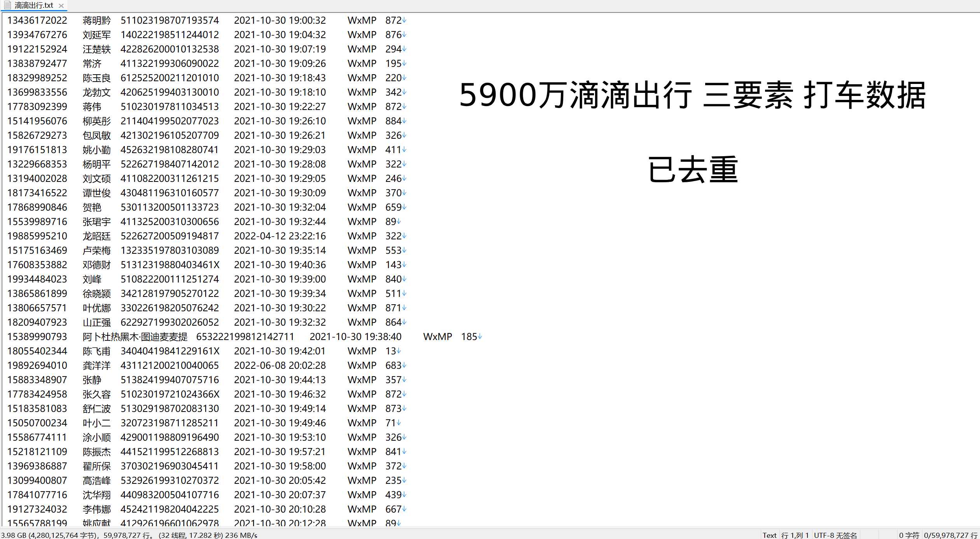Select the 滴滴出行.txt file tab
980x539 pixels.
(34, 5)
